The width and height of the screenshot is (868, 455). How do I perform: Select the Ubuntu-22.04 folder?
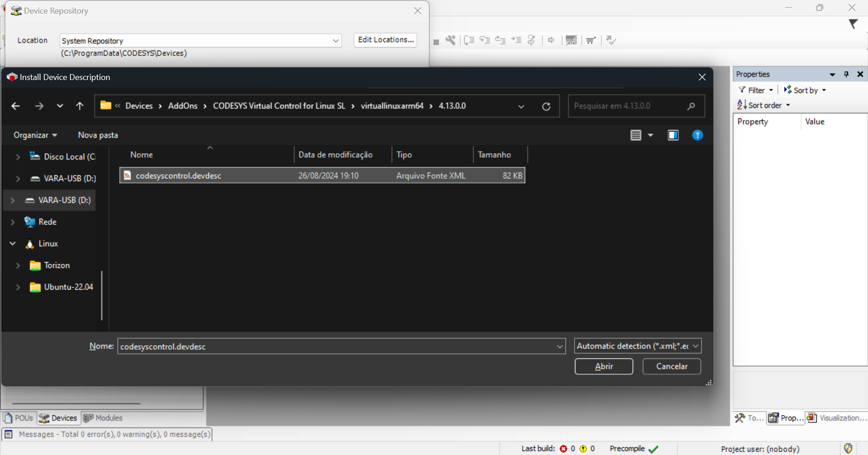pos(62,287)
